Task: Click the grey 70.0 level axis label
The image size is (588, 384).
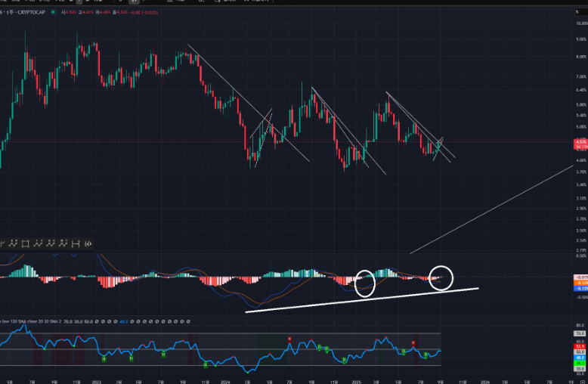Action: 580,333
